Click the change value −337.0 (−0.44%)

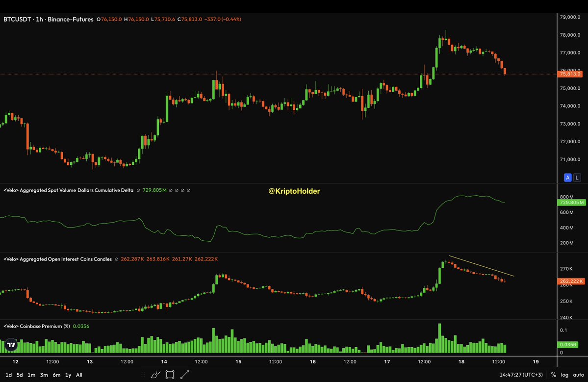tap(223, 19)
